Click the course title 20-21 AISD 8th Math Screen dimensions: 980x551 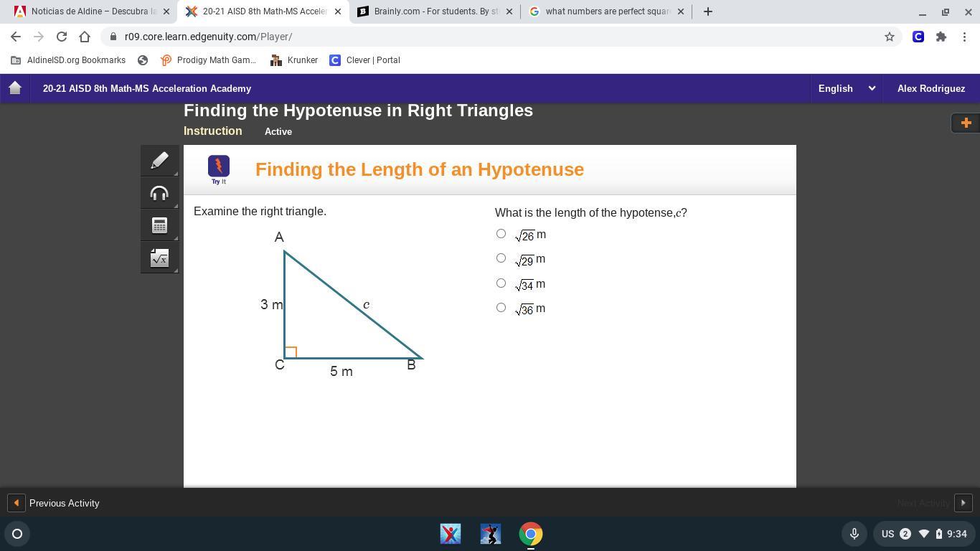tap(147, 88)
